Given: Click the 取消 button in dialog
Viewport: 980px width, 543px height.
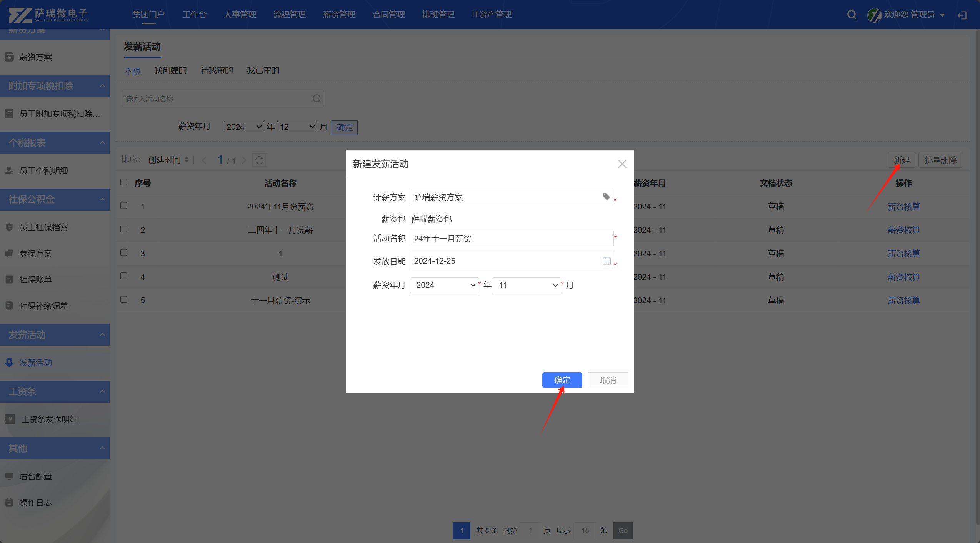Looking at the screenshot, I should coord(608,380).
